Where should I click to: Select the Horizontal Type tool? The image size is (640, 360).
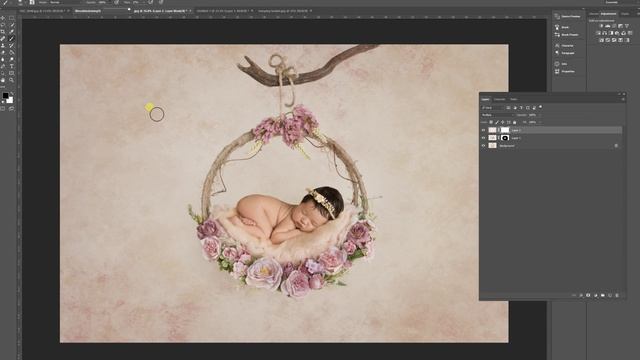(x=11, y=66)
